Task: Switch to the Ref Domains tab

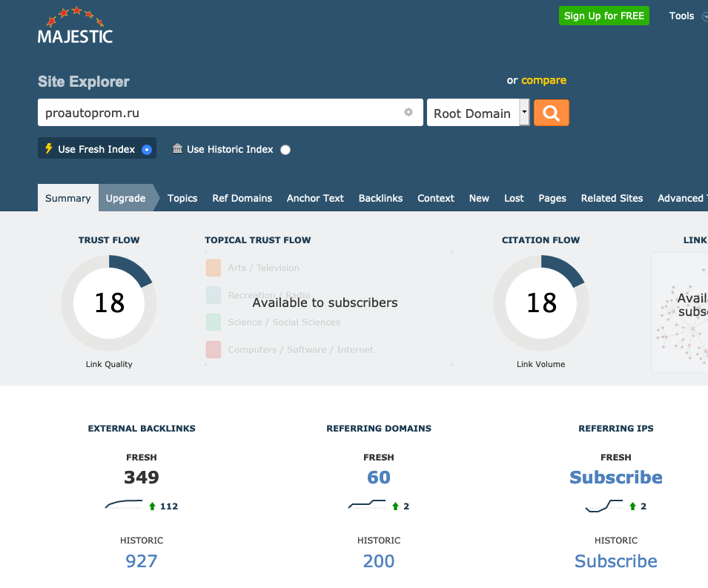Action: [x=242, y=198]
